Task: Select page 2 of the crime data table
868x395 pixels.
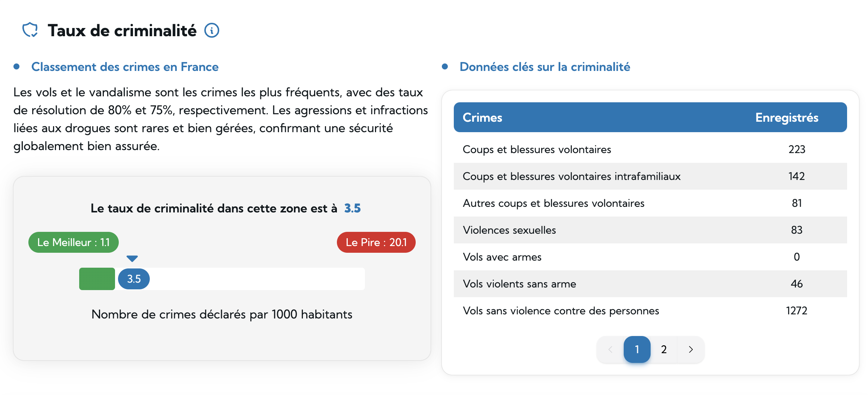Action: (664, 349)
